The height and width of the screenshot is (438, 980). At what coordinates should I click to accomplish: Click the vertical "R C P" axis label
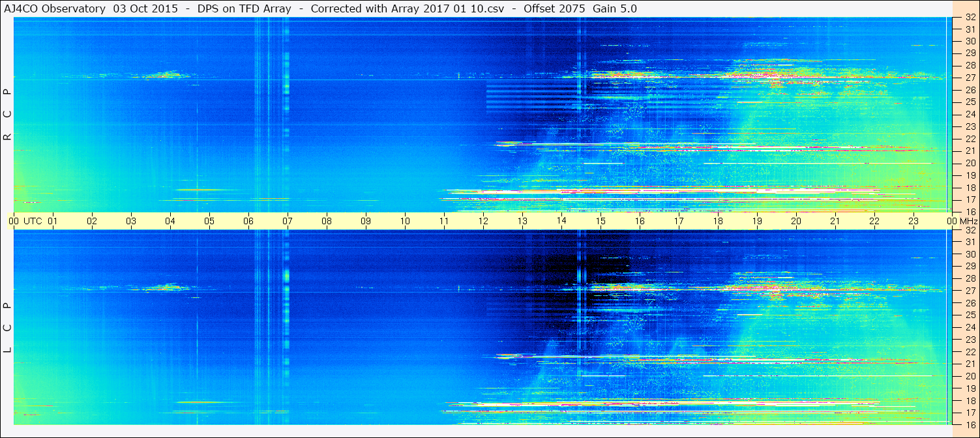tap(7, 115)
